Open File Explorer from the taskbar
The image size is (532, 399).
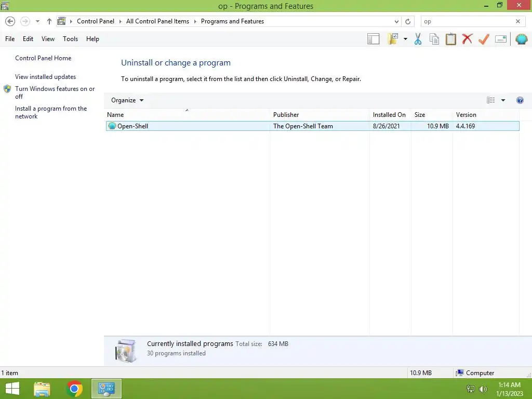(x=42, y=389)
